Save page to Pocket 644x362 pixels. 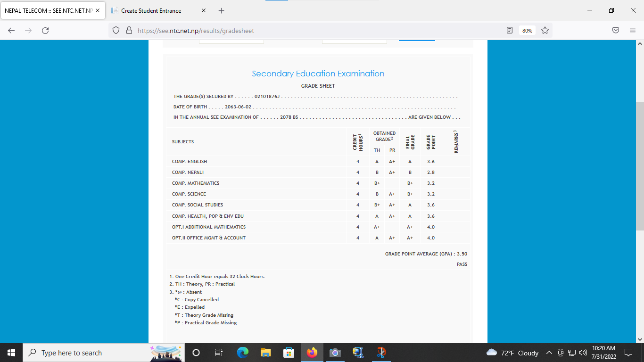616,30
